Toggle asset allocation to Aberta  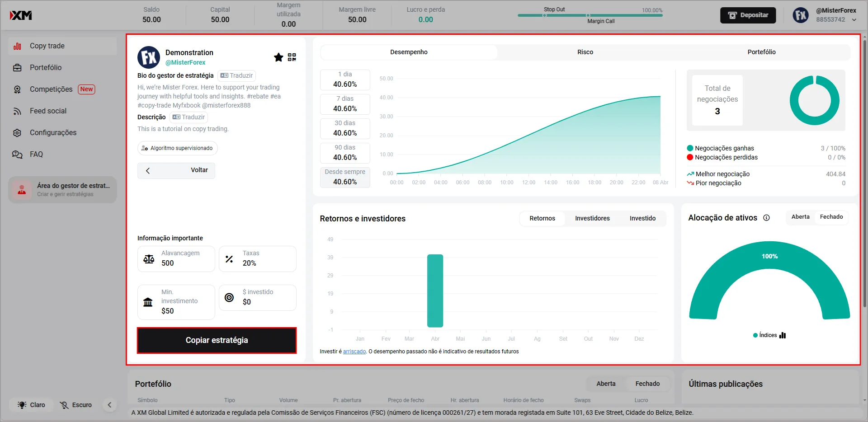(800, 217)
